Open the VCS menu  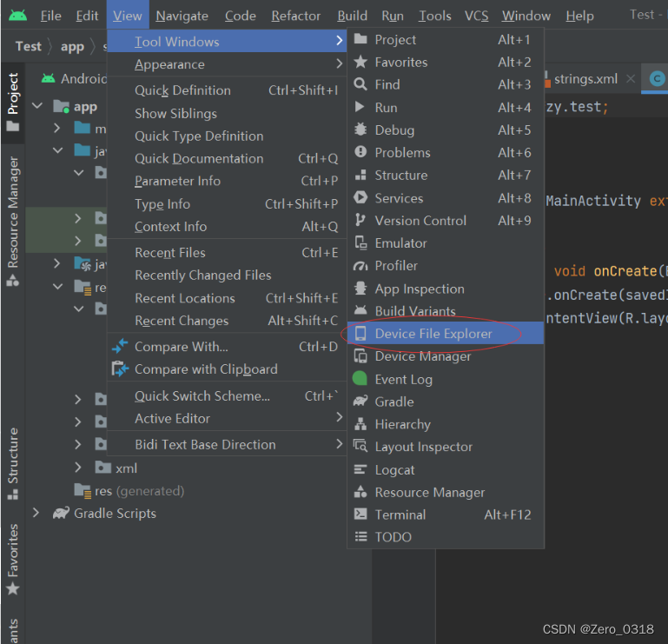[x=476, y=16]
